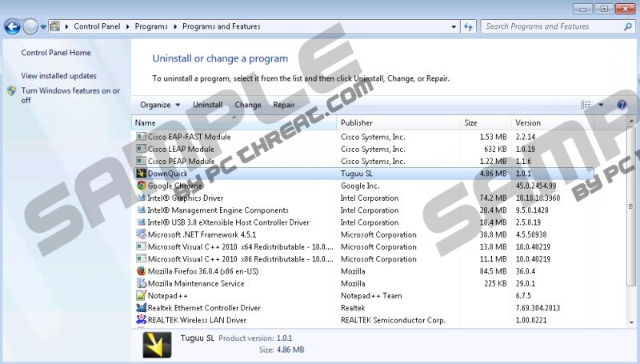Click the Realtek Ethernet Controller Driver icon
The height and width of the screenshot is (364, 640).
click(x=142, y=308)
